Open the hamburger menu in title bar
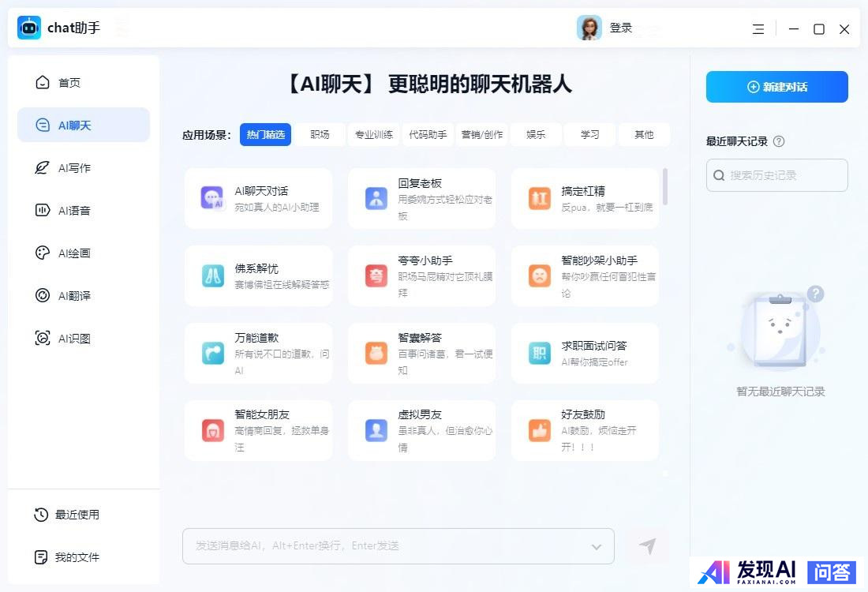 click(758, 29)
